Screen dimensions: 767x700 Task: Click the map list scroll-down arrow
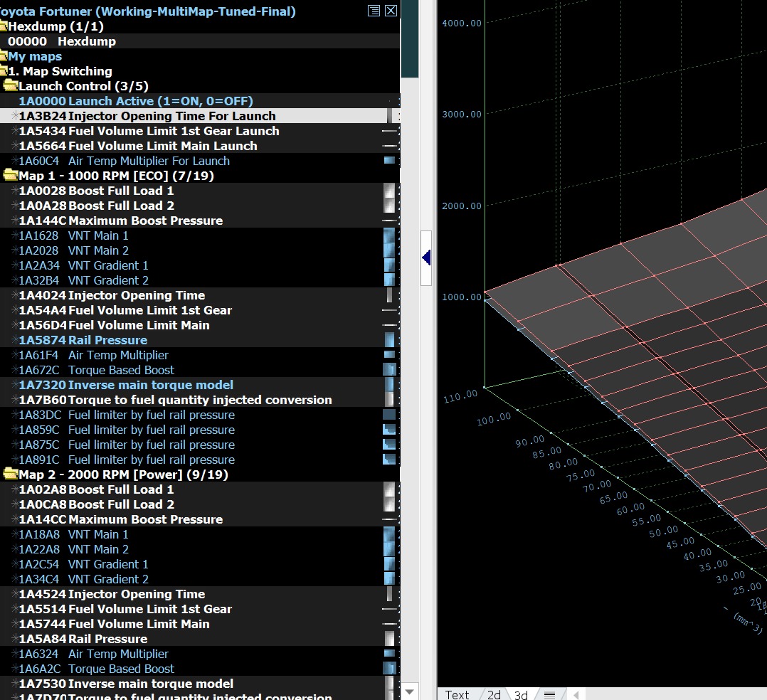coord(409,691)
